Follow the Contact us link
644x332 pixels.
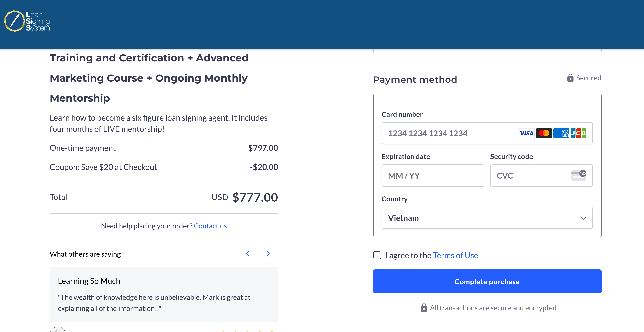pyautogui.click(x=210, y=226)
